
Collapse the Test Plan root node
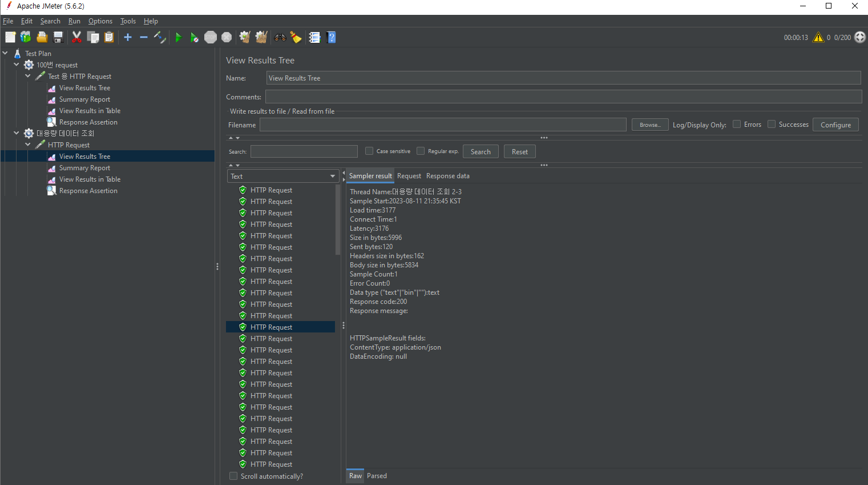(x=5, y=53)
